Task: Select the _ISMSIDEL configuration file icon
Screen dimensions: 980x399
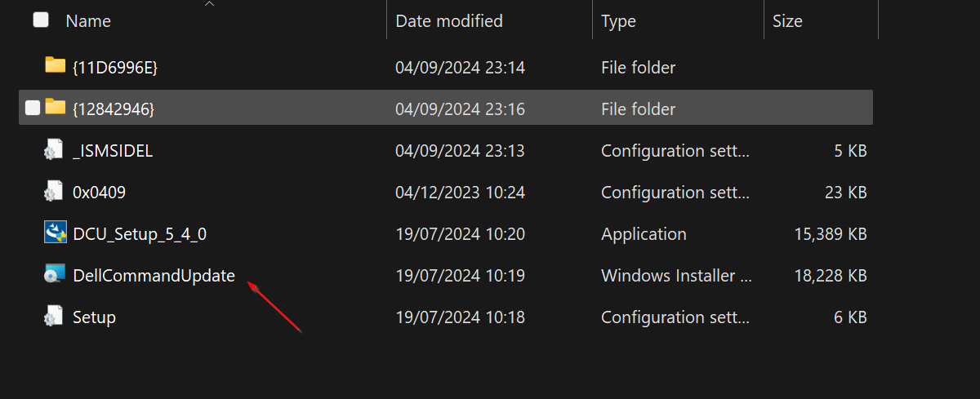Action: [54, 149]
